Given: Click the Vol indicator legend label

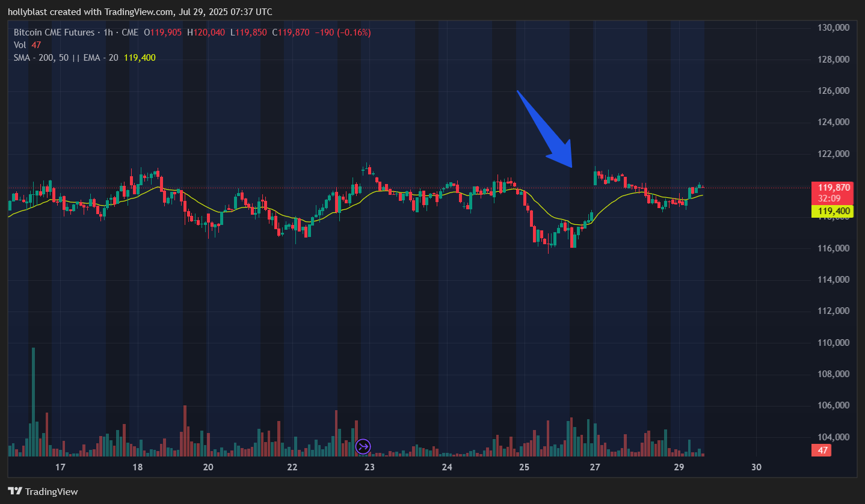Looking at the screenshot, I should (x=20, y=45).
